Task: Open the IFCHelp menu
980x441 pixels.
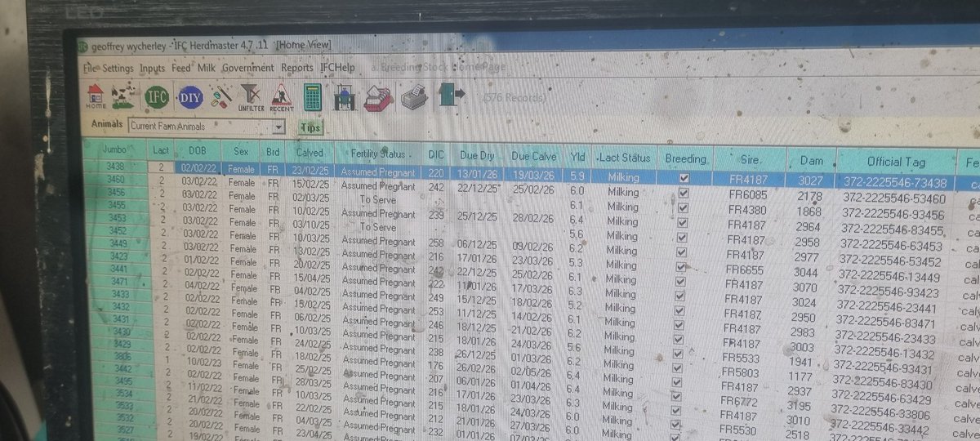Action: [337, 69]
